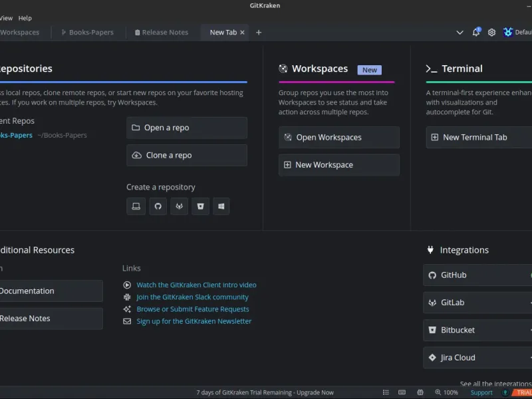The image size is (532, 399).
Task: Browse or Submit Feature Requests link
Action: click(193, 309)
